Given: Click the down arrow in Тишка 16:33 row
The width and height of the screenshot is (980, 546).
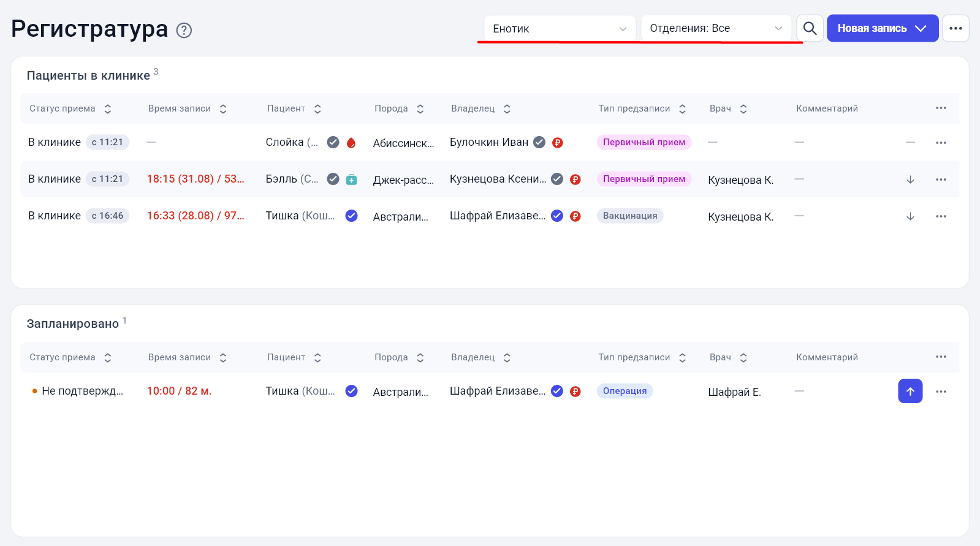Looking at the screenshot, I should coord(910,216).
